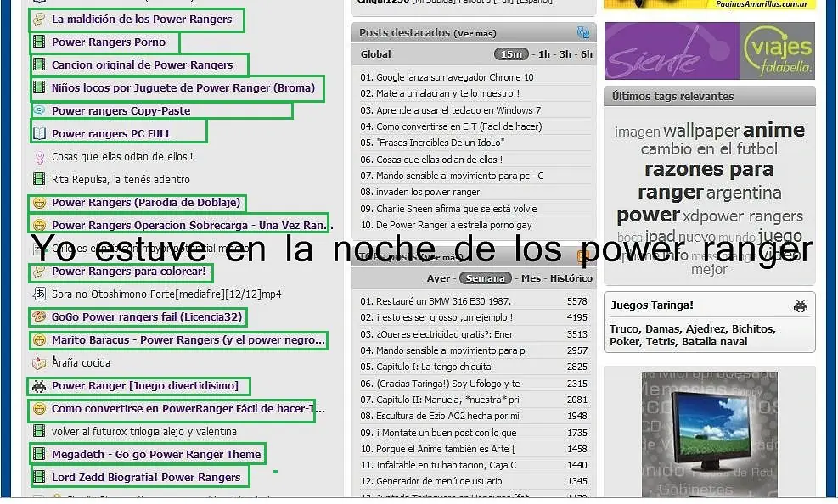
Task: Refresh Posts destacados with the reload icon
Action: (583, 32)
